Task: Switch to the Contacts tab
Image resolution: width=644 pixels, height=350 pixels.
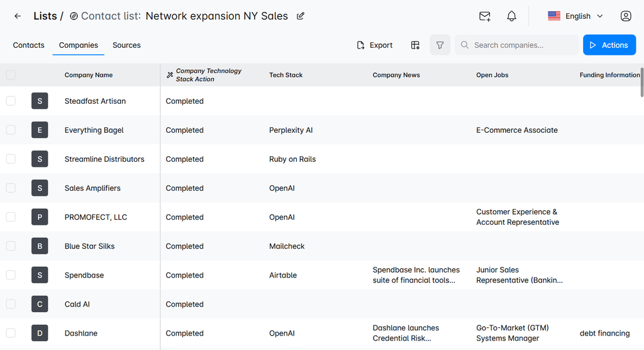Action: coord(28,45)
